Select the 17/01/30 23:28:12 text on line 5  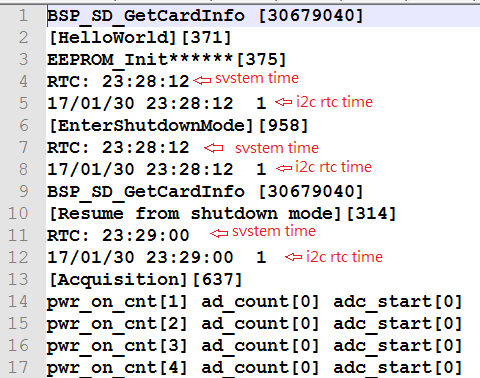click(140, 103)
